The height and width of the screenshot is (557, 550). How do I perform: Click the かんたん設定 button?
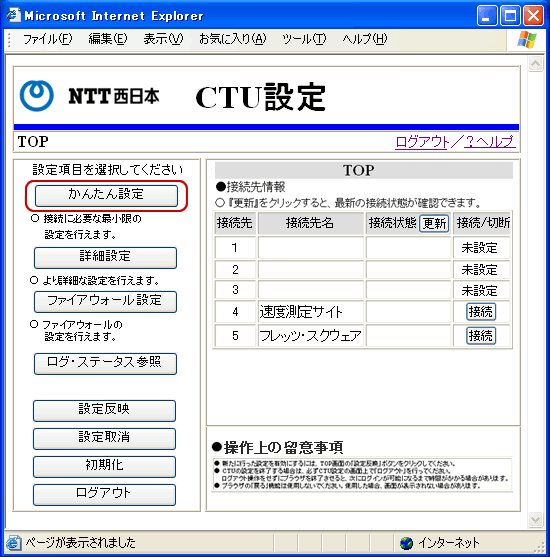tap(106, 195)
